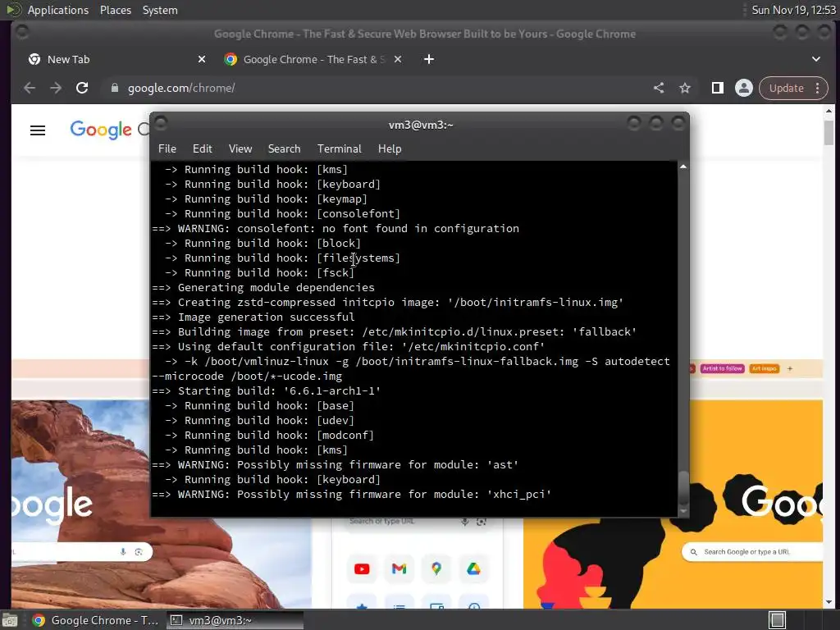
Task: Open Chrome three-dot menu
Action: 818,88
